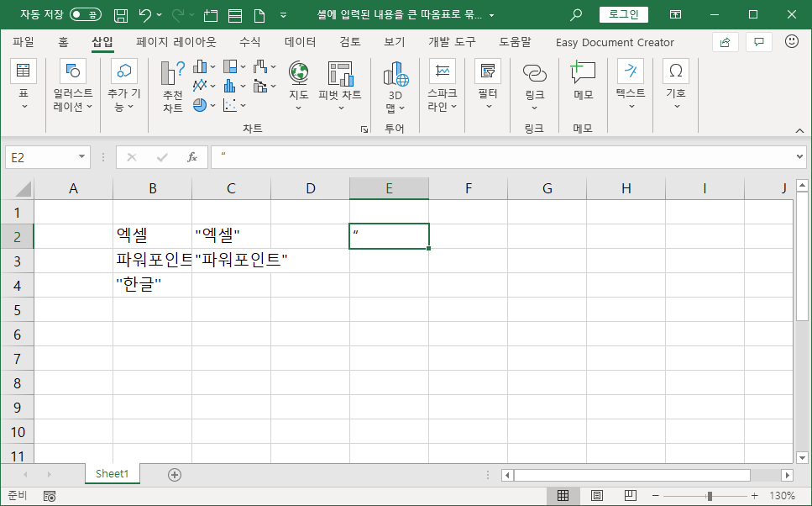Click the zoom slider handle

[710, 496]
